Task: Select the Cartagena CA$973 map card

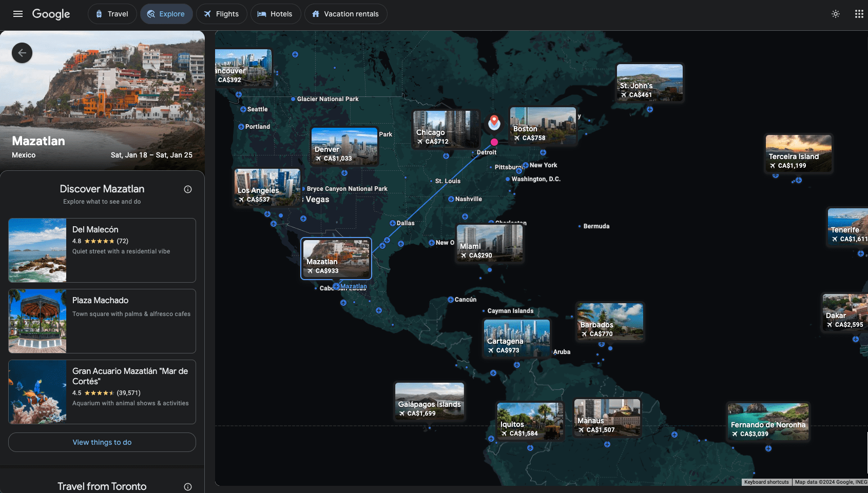Action: [x=517, y=338]
